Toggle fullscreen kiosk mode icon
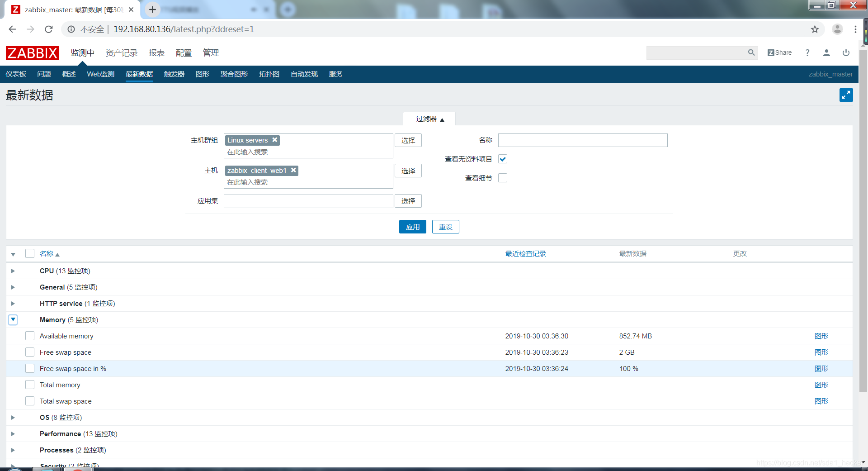This screenshot has height=471, width=868. (x=846, y=95)
